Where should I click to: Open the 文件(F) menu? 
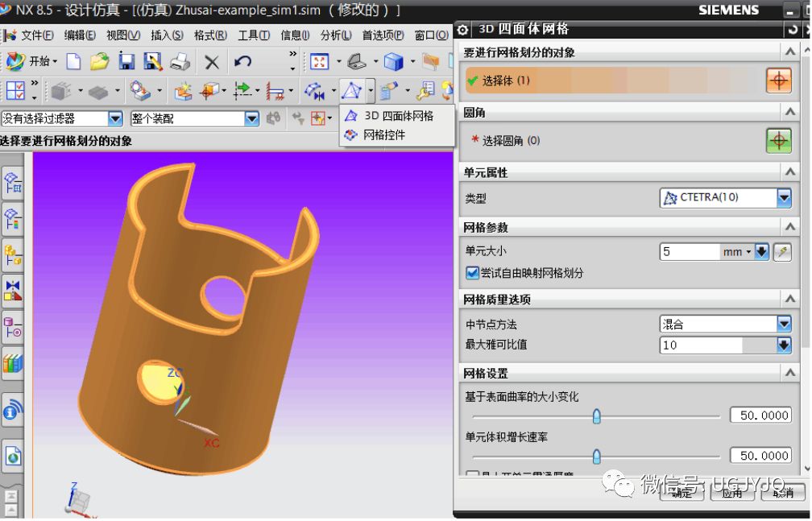36,35
